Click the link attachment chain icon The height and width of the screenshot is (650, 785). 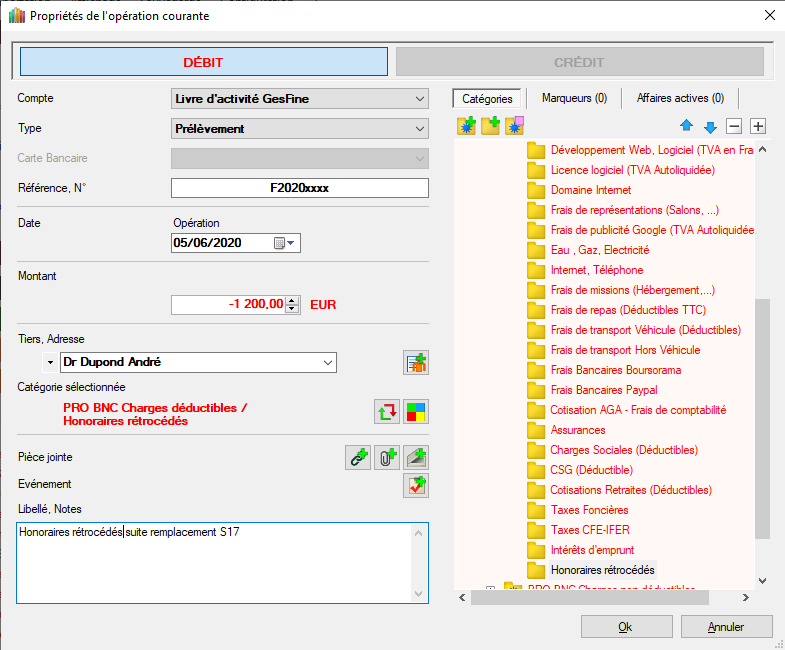click(x=357, y=458)
